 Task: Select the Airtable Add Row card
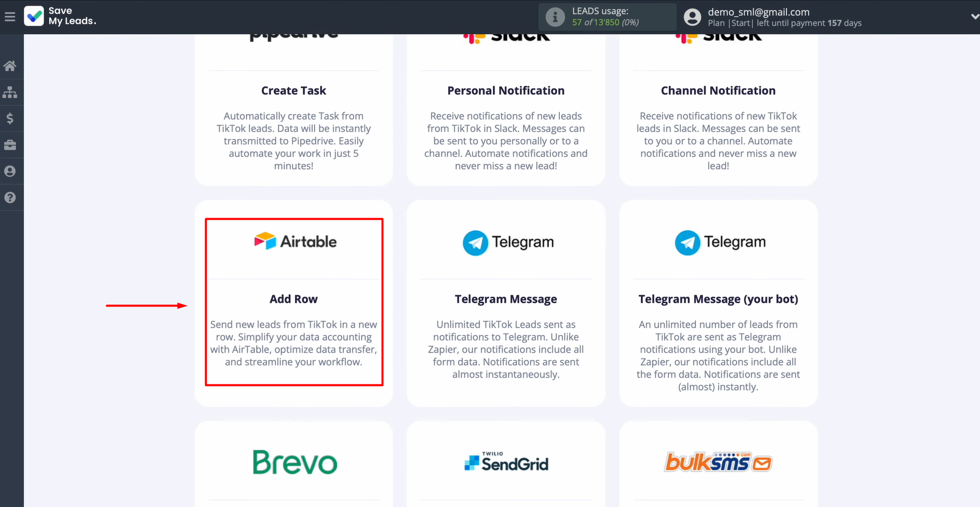pyautogui.click(x=294, y=302)
